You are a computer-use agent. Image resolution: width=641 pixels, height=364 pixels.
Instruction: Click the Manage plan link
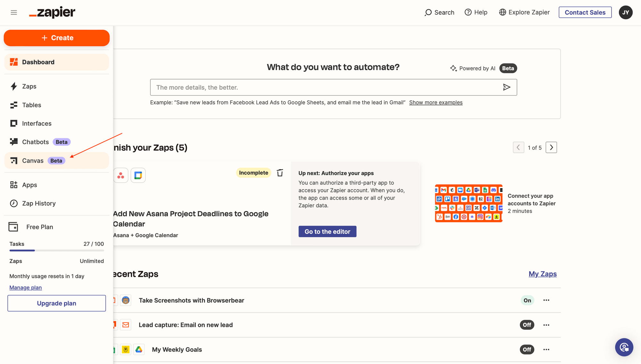point(26,287)
